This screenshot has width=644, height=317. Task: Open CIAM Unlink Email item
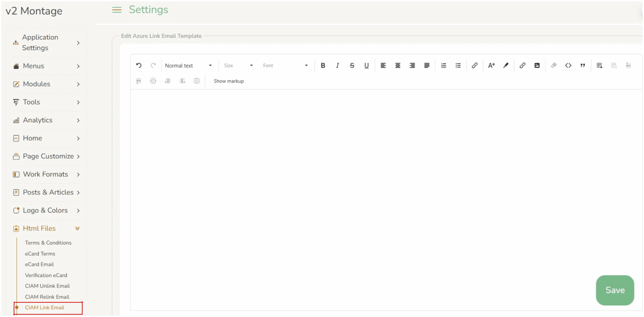point(47,286)
